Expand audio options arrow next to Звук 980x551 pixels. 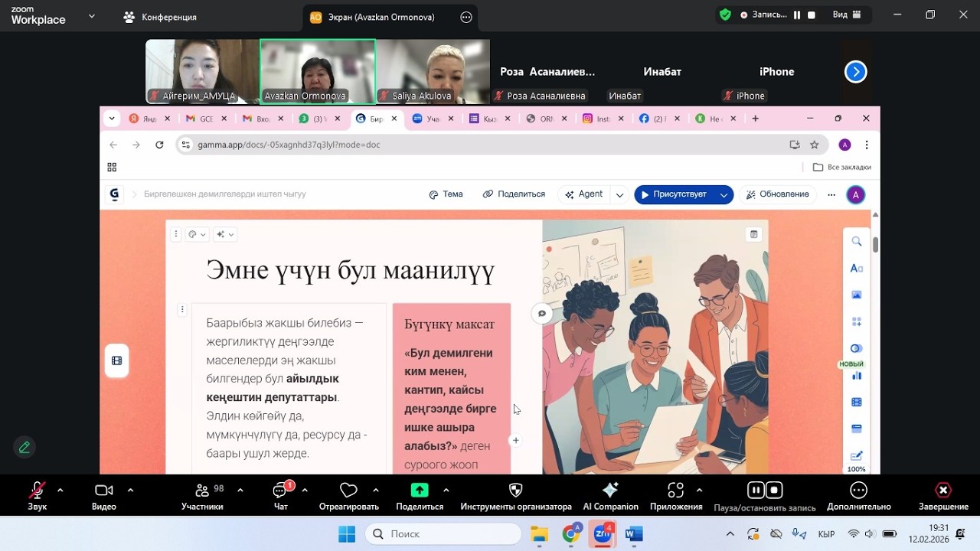[60, 490]
